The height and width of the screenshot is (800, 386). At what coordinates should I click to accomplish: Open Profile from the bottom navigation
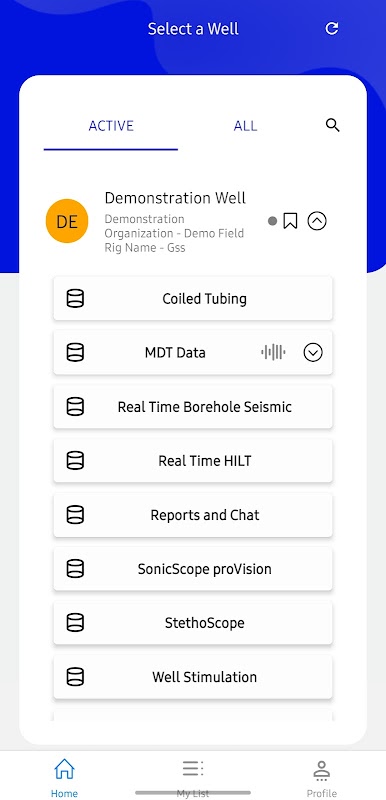tap(321, 778)
